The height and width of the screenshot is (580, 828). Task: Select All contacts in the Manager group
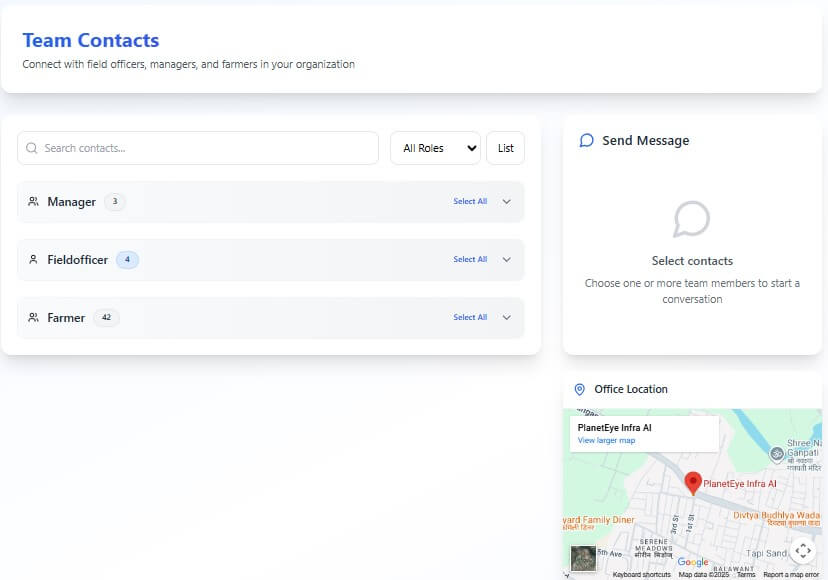coord(470,201)
